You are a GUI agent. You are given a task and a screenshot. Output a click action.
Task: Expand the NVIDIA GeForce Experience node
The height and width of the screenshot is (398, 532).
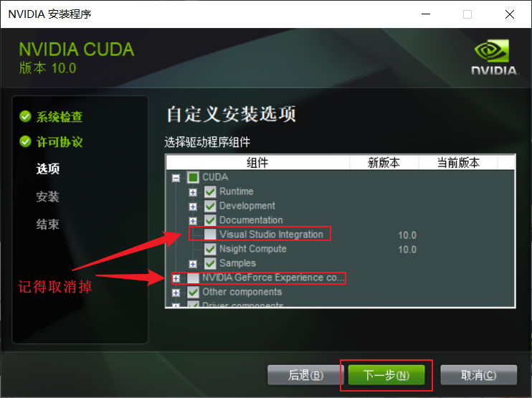pos(176,278)
